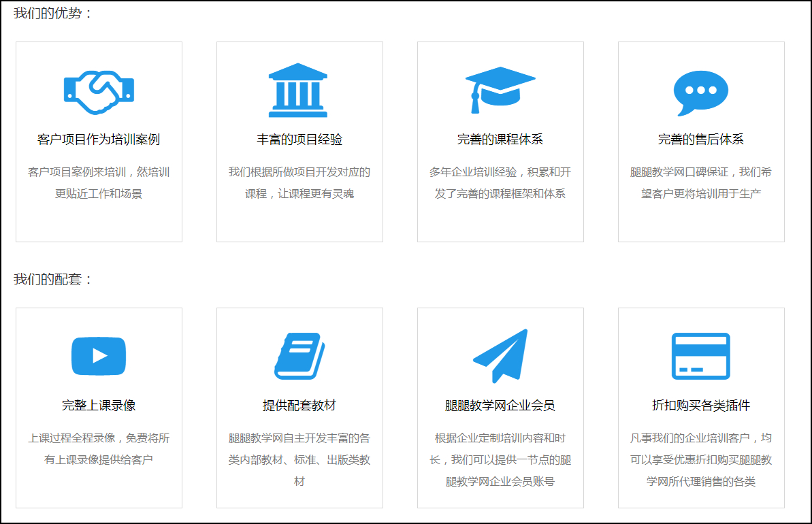
Task: Click the text 望客户更将培训用于生产
Action: pyautogui.click(x=700, y=194)
